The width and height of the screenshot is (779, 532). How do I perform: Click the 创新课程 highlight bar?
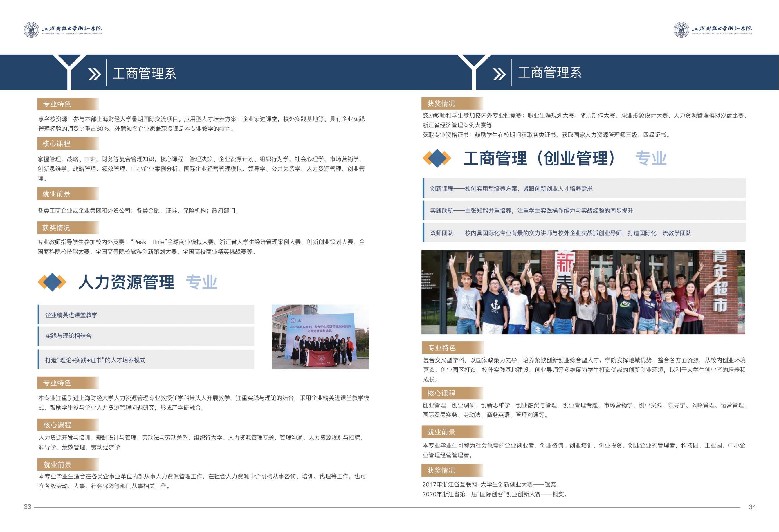pyautogui.click(x=584, y=188)
